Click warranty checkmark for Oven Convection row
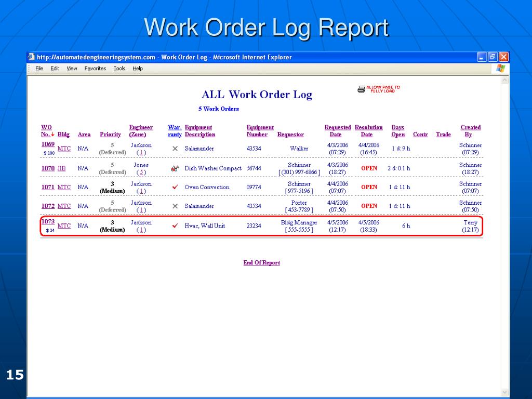This screenshot has width=532, height=399. pyautogui.click(x=175, y=187)
